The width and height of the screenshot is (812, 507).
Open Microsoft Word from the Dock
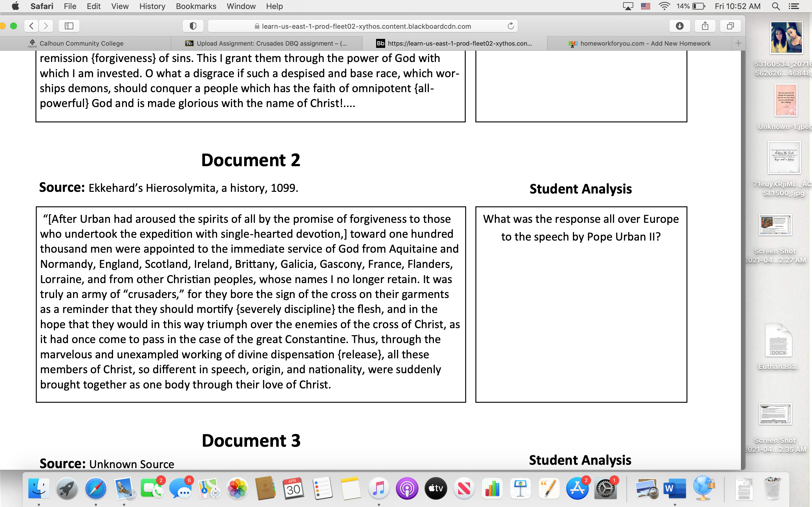(x=674, y=489)
